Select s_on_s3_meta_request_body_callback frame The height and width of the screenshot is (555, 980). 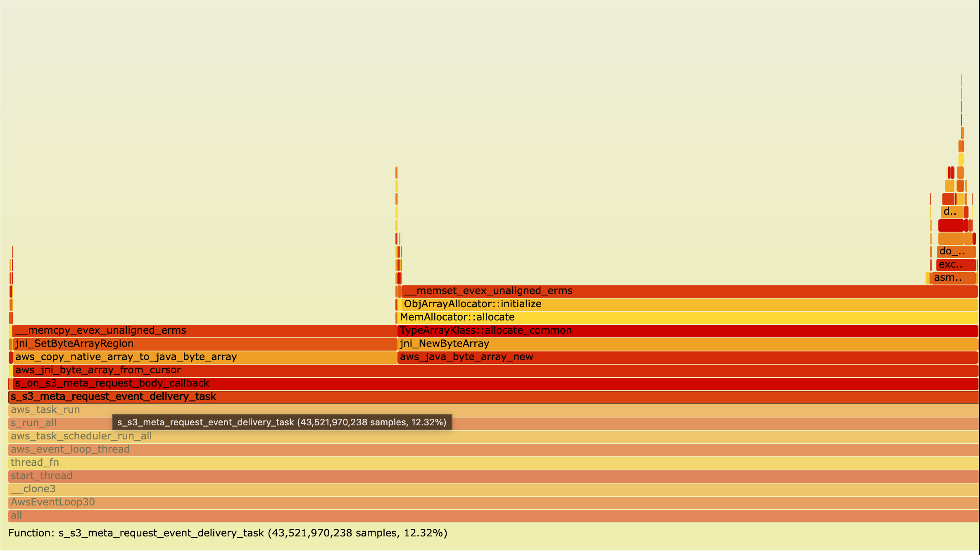coord(112,383)
